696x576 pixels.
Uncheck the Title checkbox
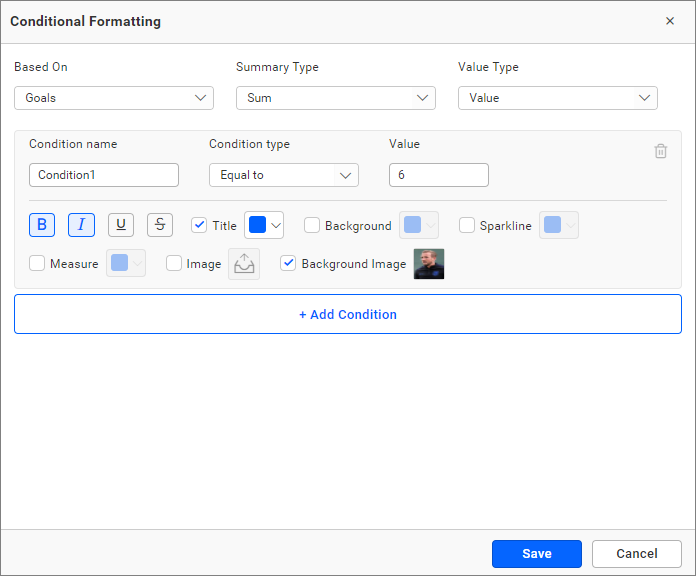click(x=199, y=226)
